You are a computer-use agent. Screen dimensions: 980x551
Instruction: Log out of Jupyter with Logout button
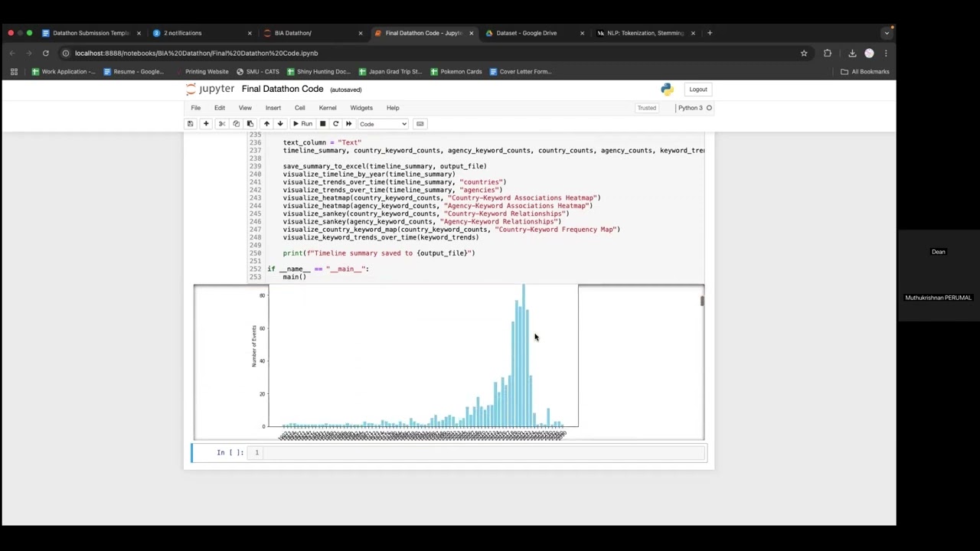point(697,90)
